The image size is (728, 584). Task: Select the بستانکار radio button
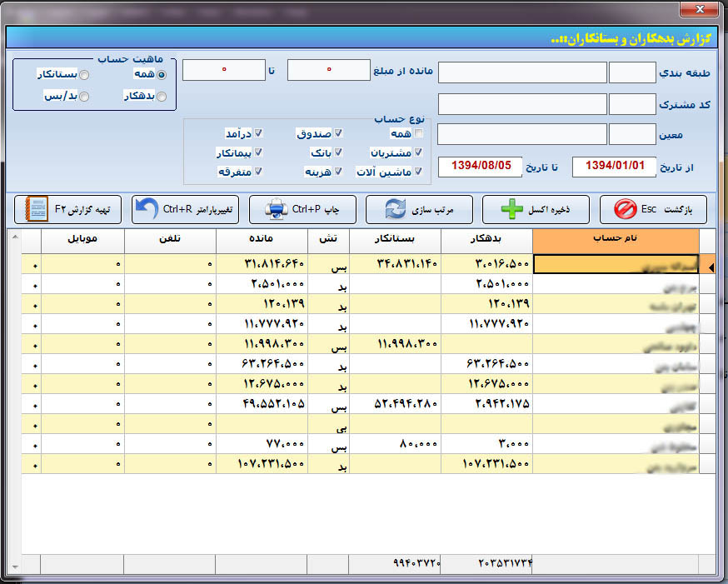coord(83,75)
